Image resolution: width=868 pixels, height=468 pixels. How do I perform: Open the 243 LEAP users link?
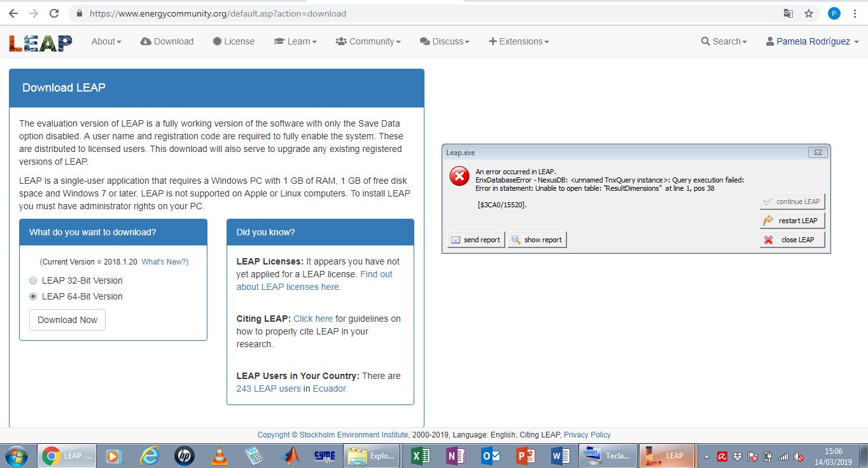pos(269,389)
